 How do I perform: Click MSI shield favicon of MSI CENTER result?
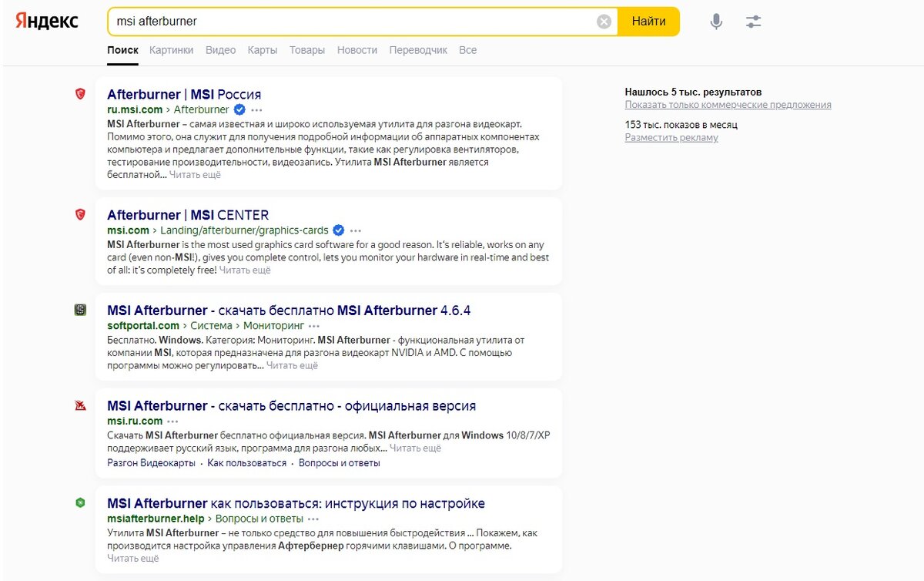click(80, 214)
